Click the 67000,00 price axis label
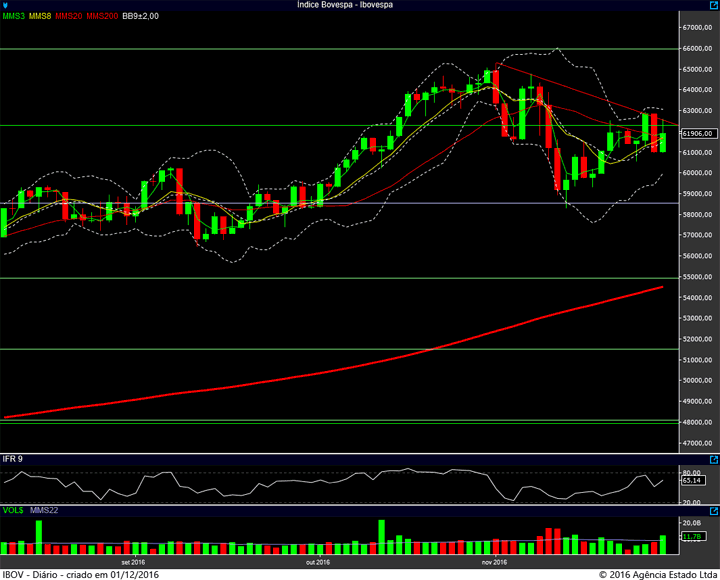720x580 pixels. point(698,28)
